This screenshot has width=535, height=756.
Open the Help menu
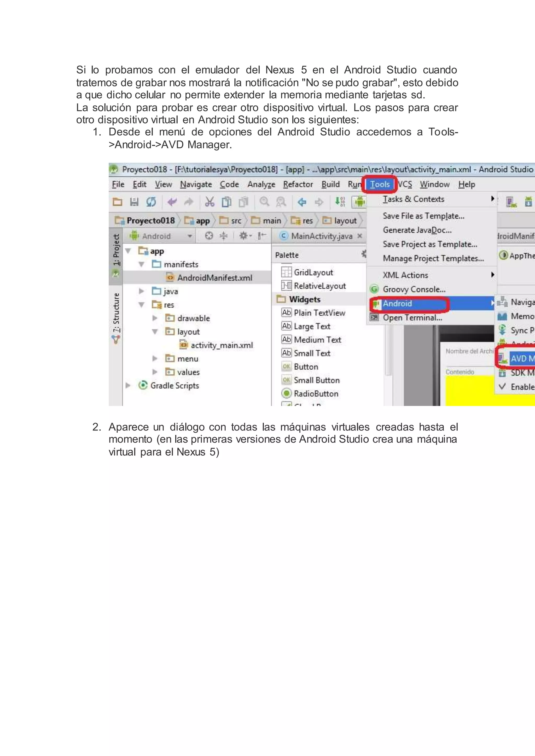point(467,184)
